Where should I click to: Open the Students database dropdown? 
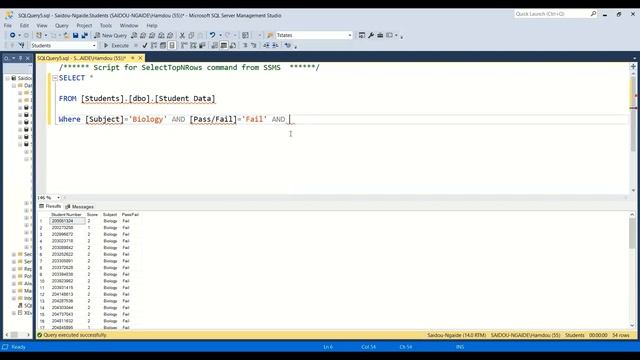coord(94,46)
